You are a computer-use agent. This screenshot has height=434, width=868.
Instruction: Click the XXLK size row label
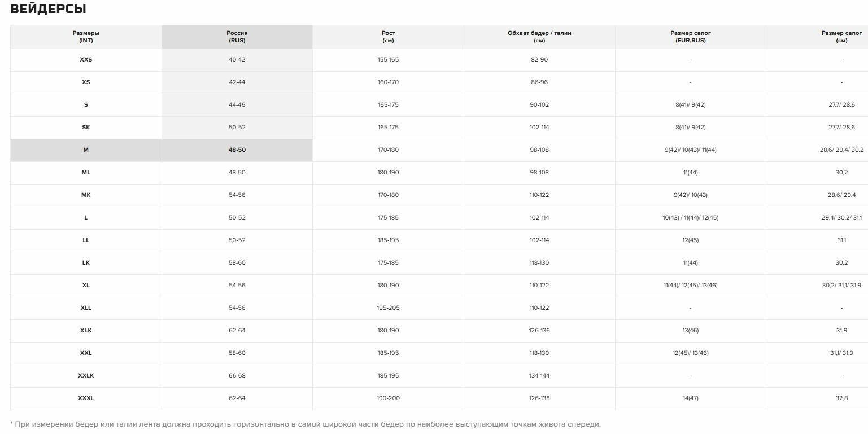click(86, 376)
